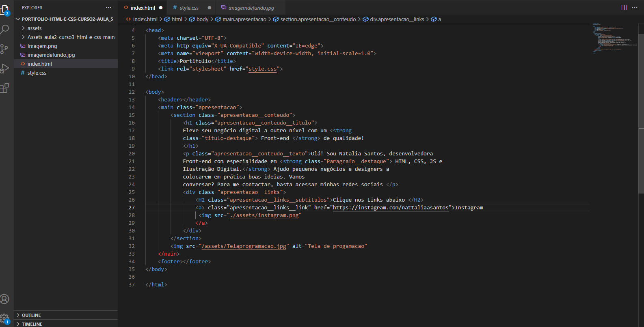Open the Run and Debug view
Screen dimensions: 644x327
pyautogui.click(x=4, y=69)
